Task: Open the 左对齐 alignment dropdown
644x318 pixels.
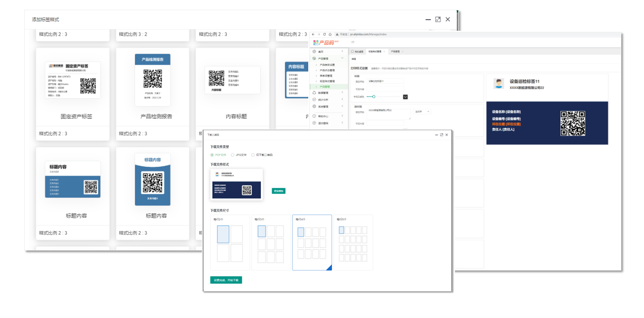Action: (x=421, y=112)
